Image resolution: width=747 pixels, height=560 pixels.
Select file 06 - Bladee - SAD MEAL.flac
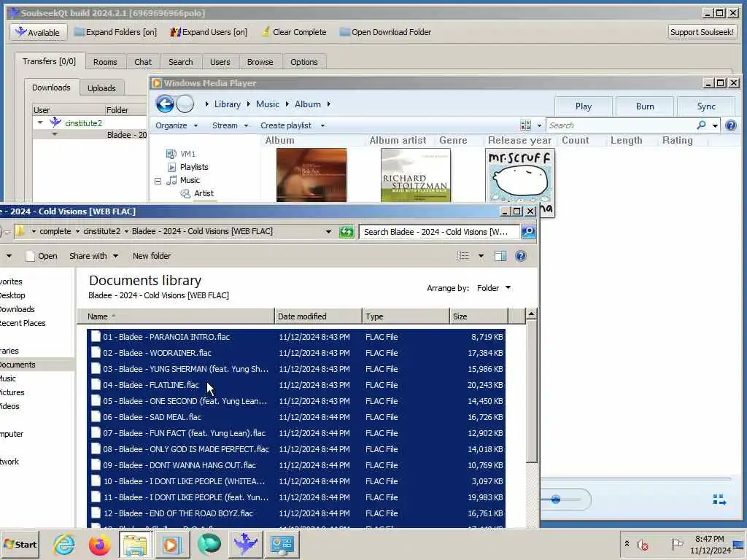(296, 417)
